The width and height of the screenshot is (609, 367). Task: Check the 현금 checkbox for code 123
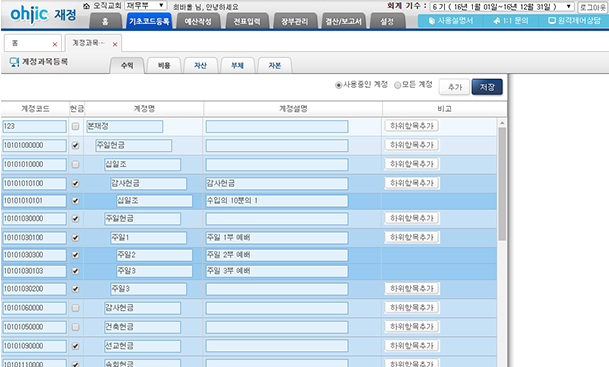75,126
